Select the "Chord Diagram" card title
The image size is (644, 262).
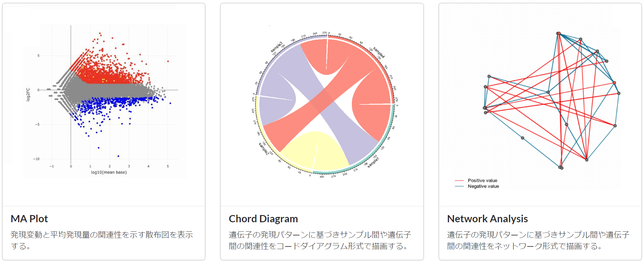263,219
